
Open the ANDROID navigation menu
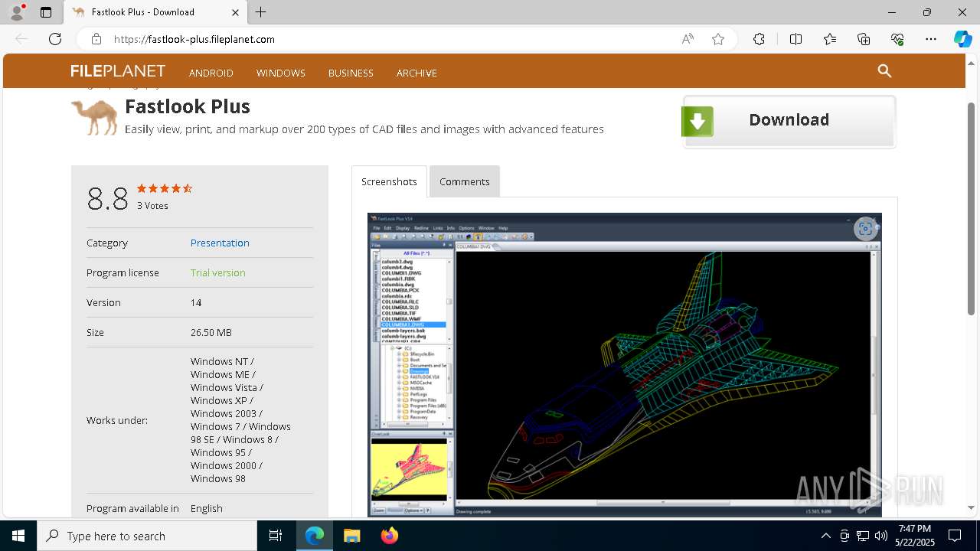tap(211, 73)
